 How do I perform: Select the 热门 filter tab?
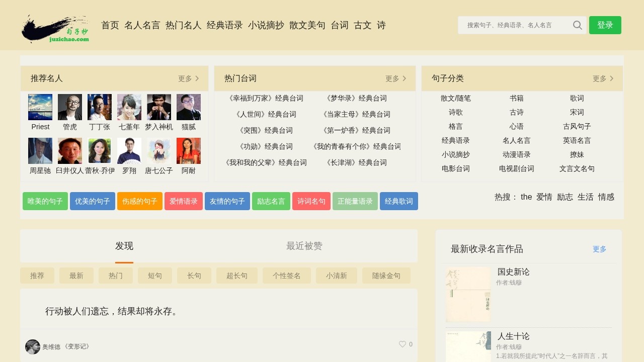point(115,275)
